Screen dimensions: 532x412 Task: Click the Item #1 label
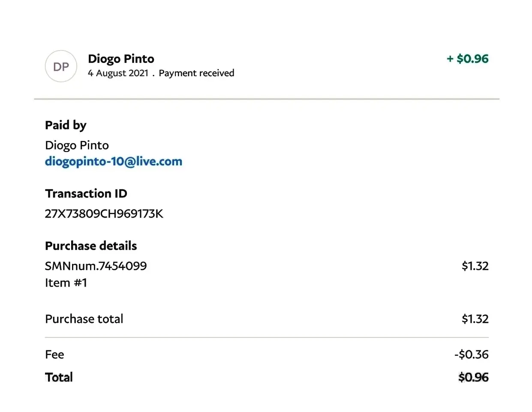point(66,283)
